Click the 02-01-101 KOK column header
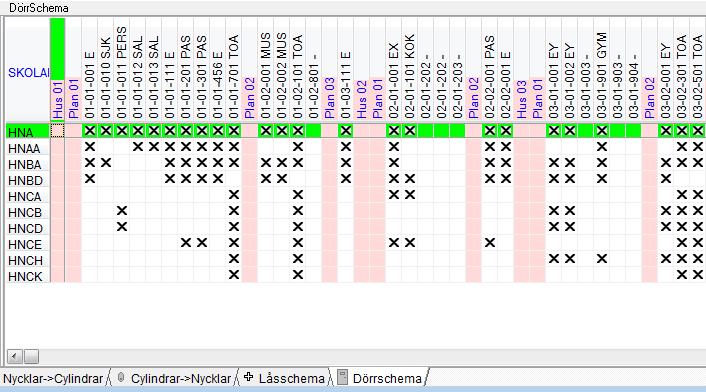Viewport: 706px width, 392px height. coord(410,77)
